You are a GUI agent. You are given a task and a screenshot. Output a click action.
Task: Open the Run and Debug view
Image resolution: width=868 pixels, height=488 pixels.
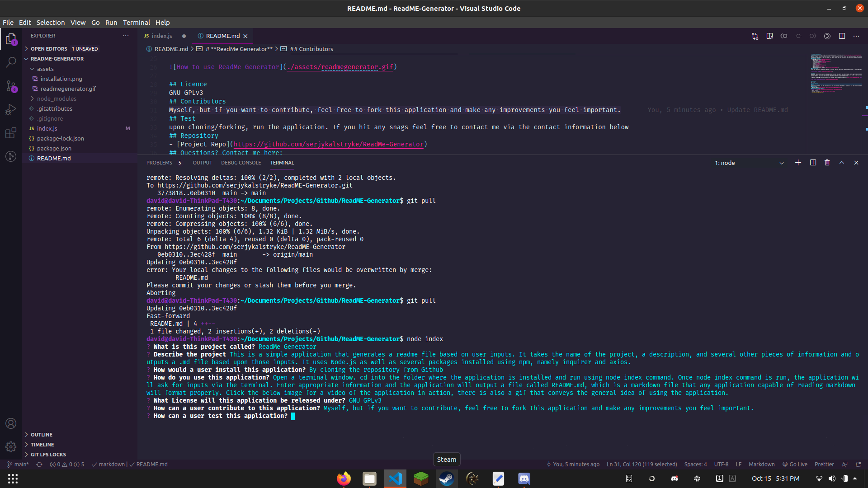11,109
